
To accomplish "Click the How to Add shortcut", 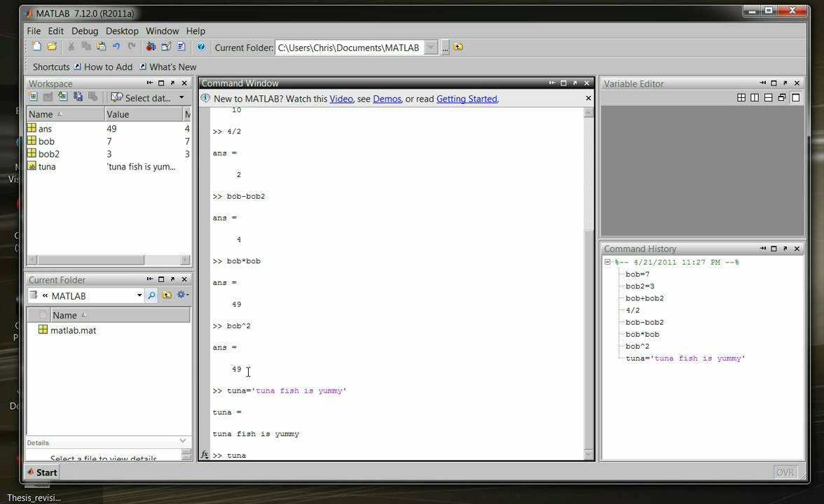I will click(104, 66).
